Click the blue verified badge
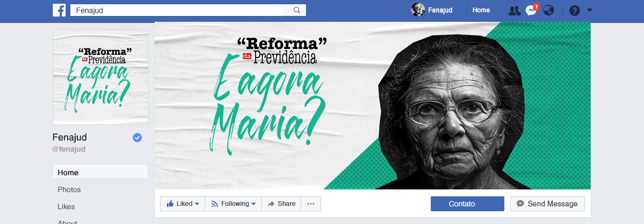 [138, 138]
